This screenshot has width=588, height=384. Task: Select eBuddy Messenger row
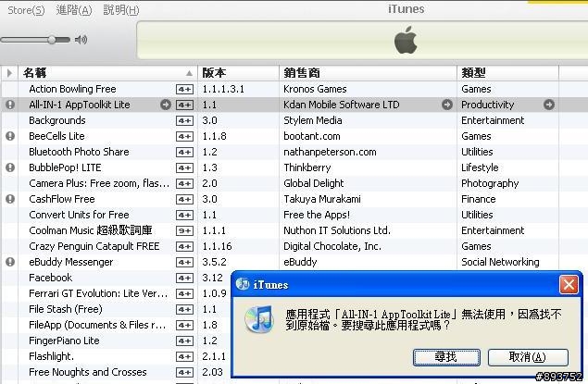click(294, 262)
